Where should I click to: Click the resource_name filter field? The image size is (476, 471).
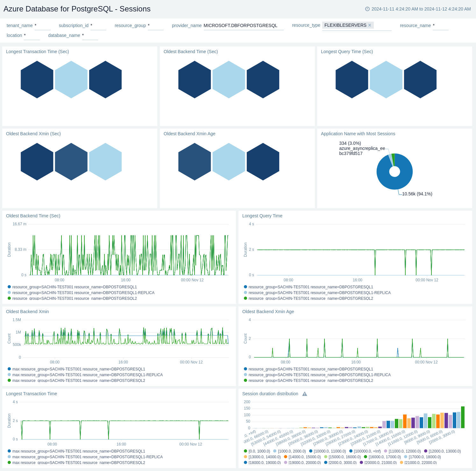440,25
